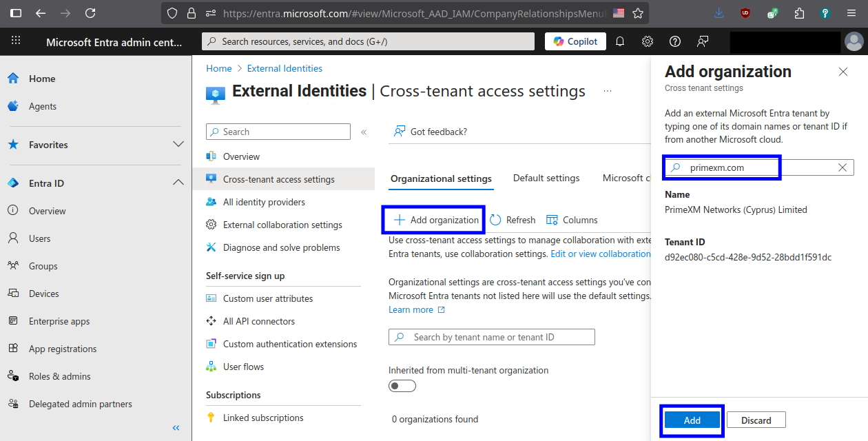Click the Home breadcrumb link

(219, 68)
